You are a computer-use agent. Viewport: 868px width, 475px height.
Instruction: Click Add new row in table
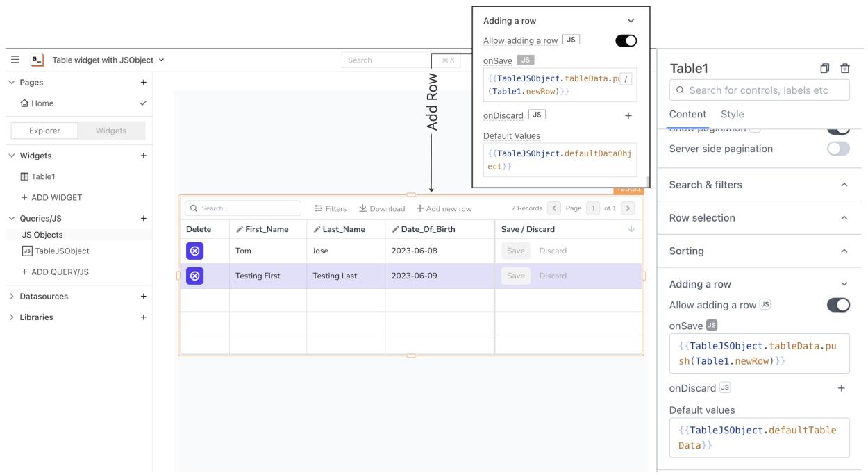click(x=444, y=208)
